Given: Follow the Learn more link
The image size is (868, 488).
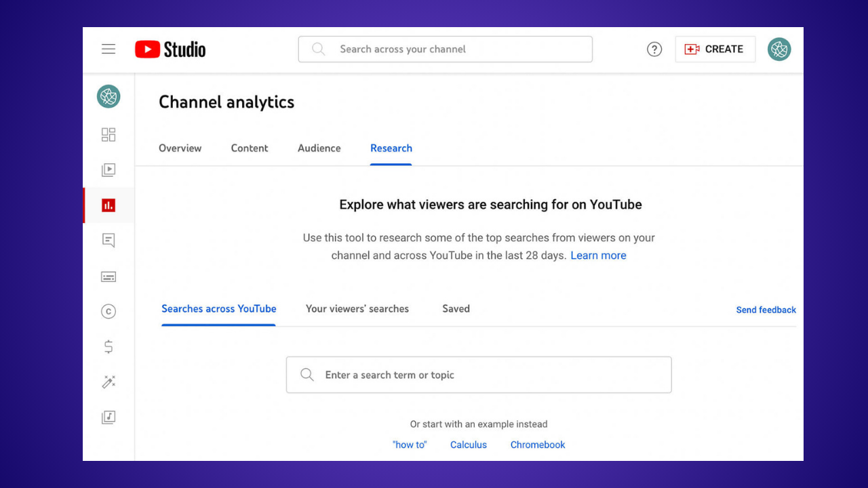Looking at the screenshot, I should [x=599, y=256].
